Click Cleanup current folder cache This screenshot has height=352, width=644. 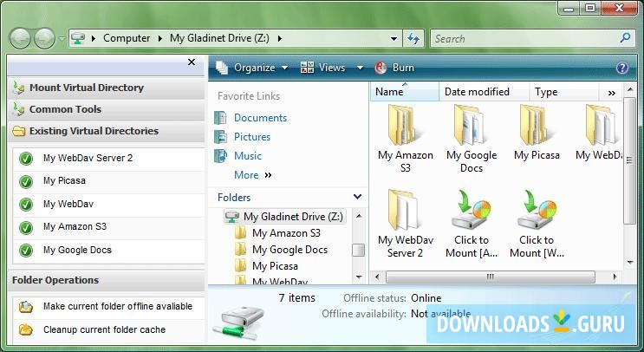point(104,329)
